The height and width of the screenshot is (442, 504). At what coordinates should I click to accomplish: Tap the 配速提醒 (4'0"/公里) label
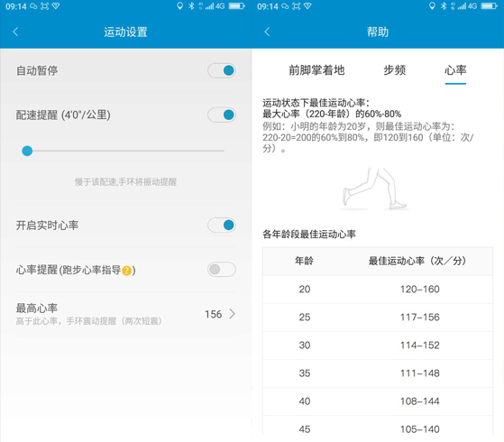63,115
